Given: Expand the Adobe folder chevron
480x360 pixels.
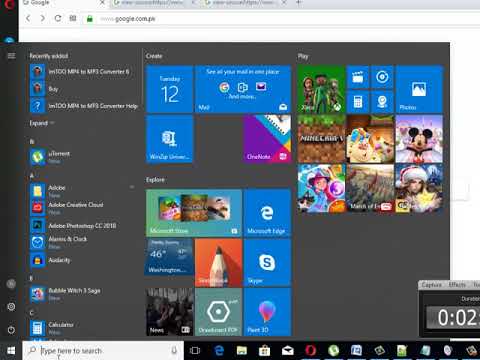Looking at the screenshot, I should coord(132,187).
